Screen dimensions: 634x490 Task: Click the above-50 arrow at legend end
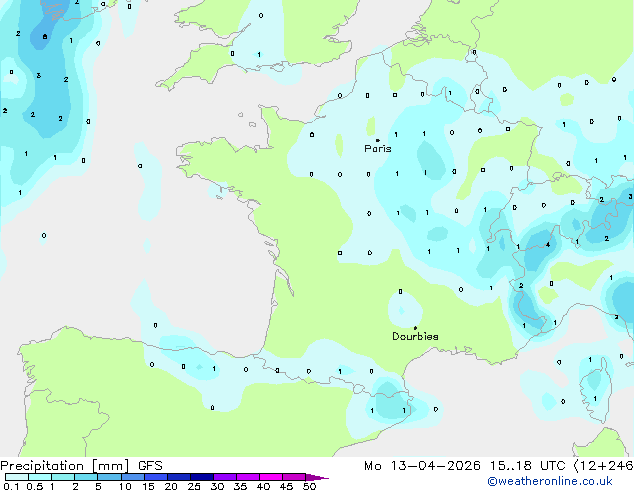pos(317,477)
